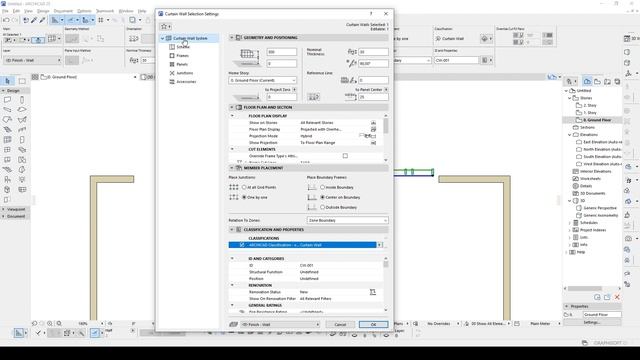The height and width of the screenshot is (360, 640).
Task: Select Junctions page in dialog tree
Action: pos(184,73)
